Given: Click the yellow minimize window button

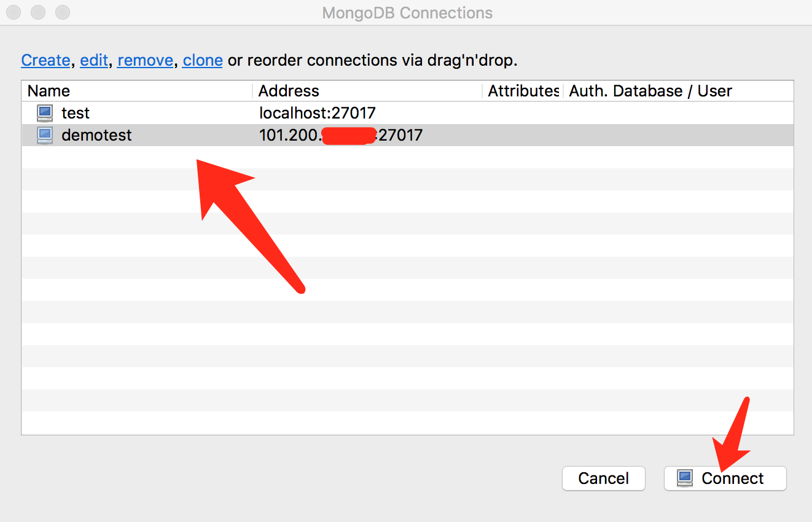Looking at the screenshot, I should pos(38,12).
